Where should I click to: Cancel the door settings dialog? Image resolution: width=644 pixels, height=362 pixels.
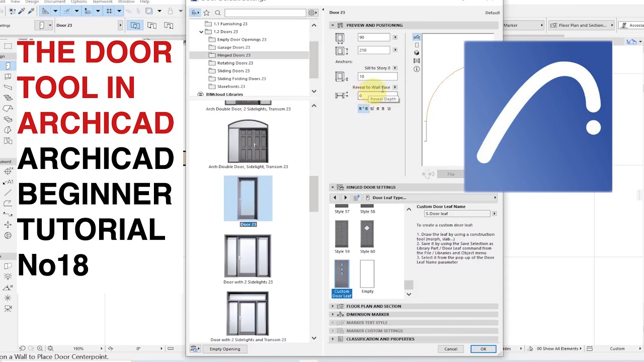point(451,349)
